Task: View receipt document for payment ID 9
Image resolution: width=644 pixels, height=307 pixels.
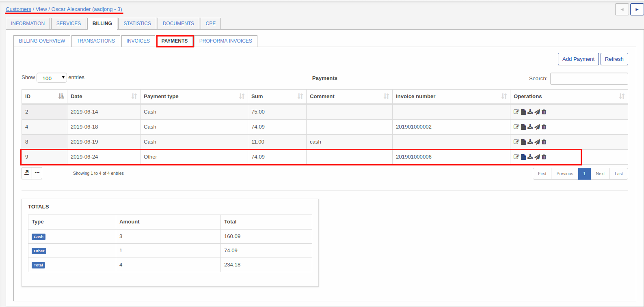Action: (x=523, y=157)
